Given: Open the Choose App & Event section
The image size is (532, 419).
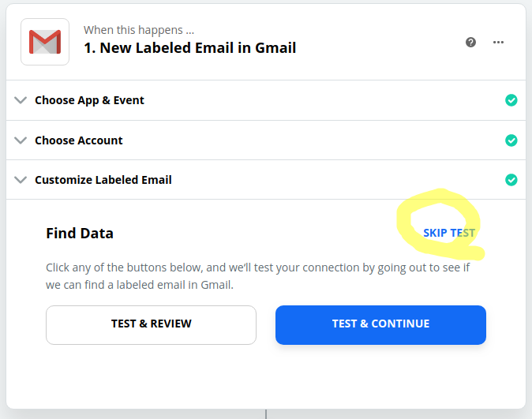Looking at the screenshot, I should click(x=266, y=100).
